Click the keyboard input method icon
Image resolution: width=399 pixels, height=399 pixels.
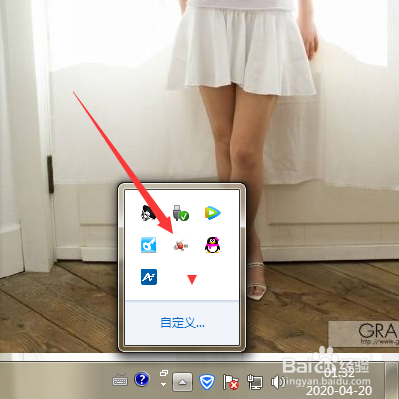(120, 380)
